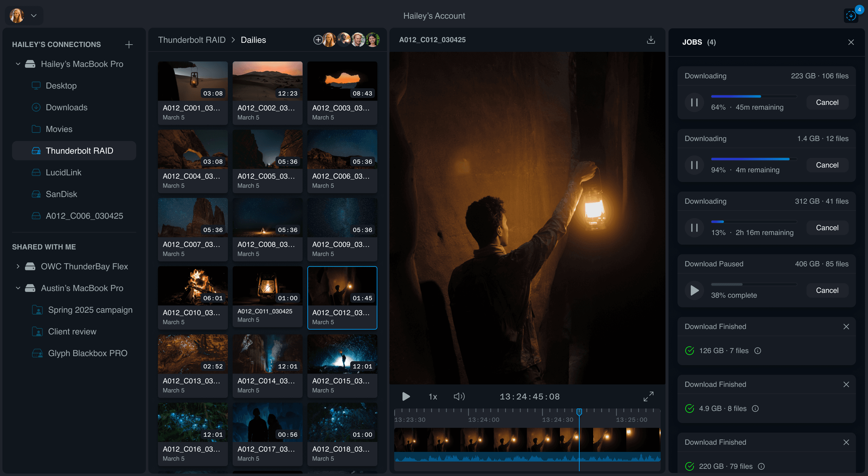The image size is (868, 476).
Task: Download clip A012_C012_030425 via header icon
Action: coord(651,40)
